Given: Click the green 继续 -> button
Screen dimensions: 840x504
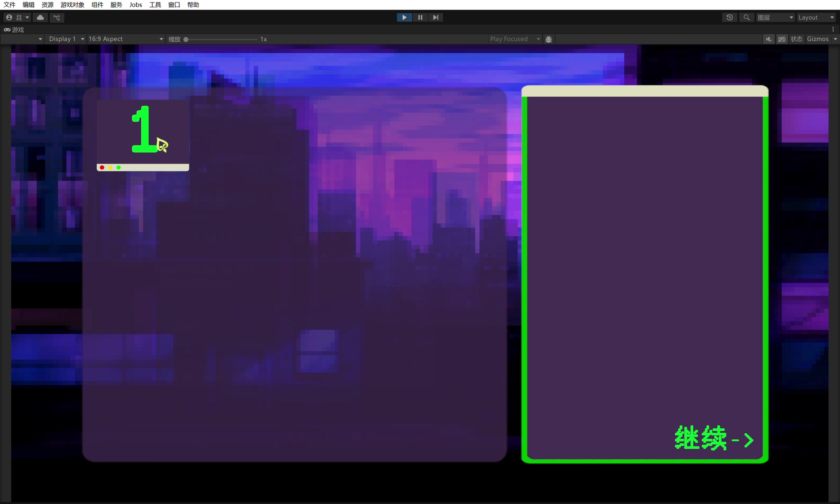Looking at the screenshot, I should [x=714, y=438].
